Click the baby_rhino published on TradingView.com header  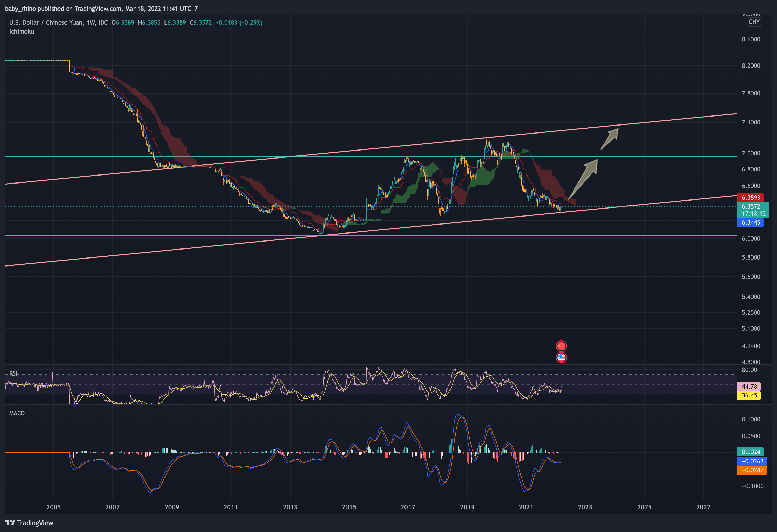coord(101,8)
